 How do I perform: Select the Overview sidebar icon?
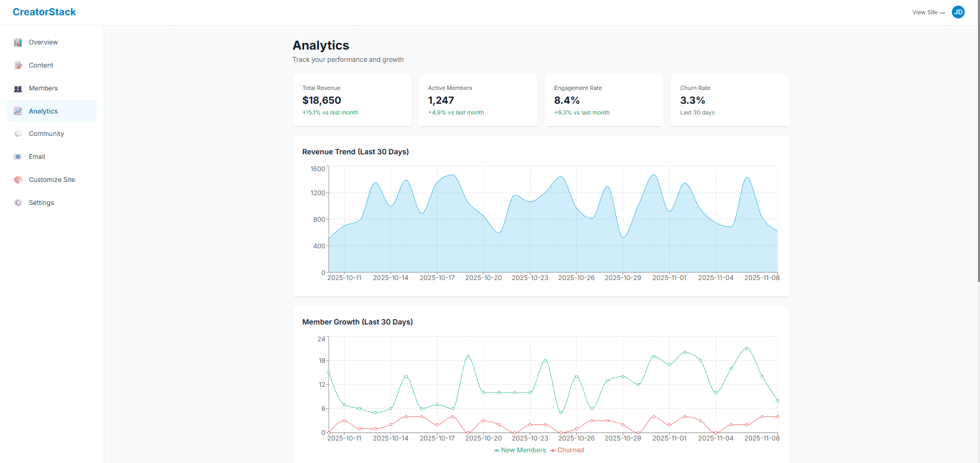(x=18, y=42)
